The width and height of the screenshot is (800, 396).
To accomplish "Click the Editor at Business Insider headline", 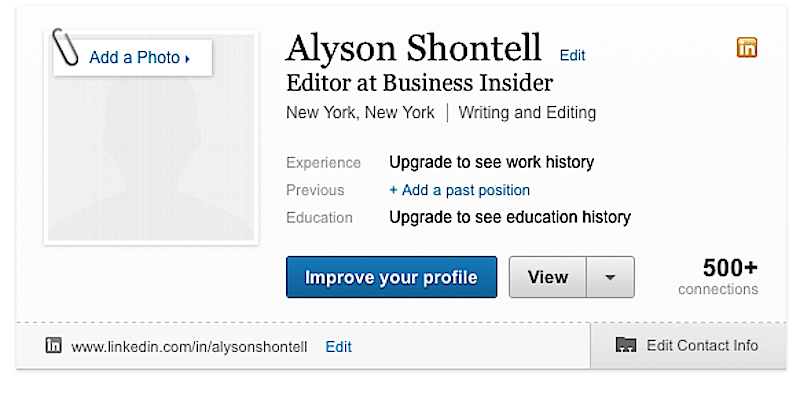I will (x=419, y=83).
